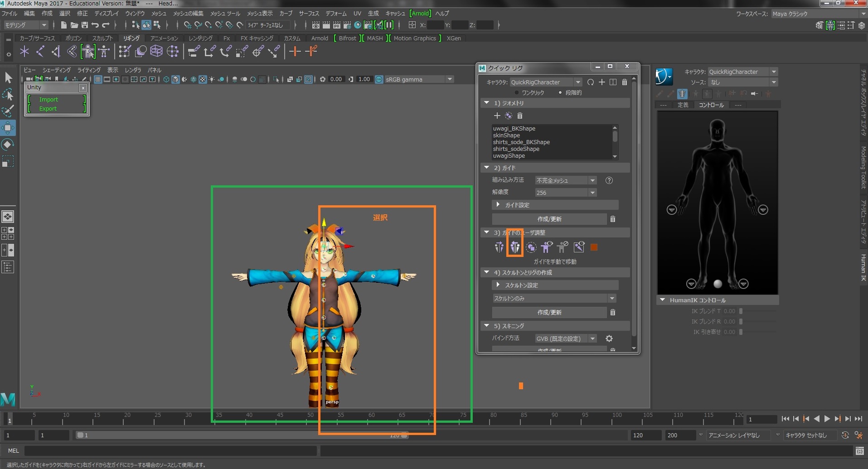868x469 pixels.
Task: Enable X-Ray joints icon in guide adjustment
Action: [579, 247]
